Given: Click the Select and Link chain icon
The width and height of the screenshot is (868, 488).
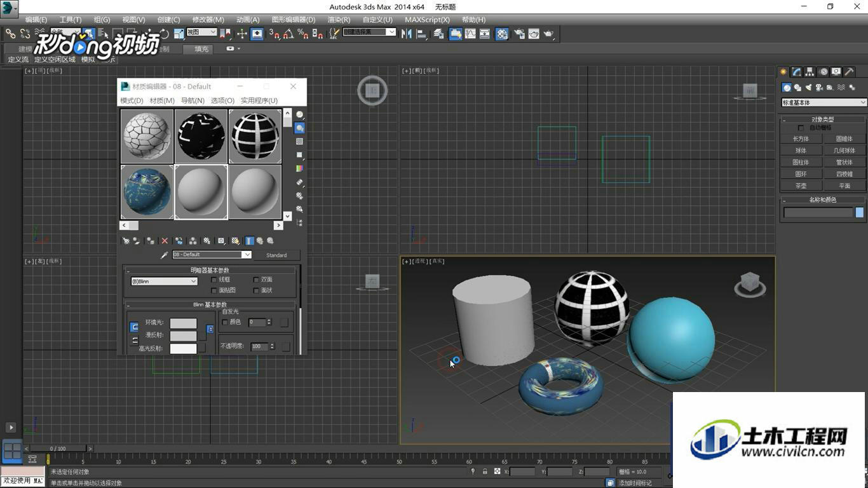Looking at the screenshot, I should click(10, 34).
